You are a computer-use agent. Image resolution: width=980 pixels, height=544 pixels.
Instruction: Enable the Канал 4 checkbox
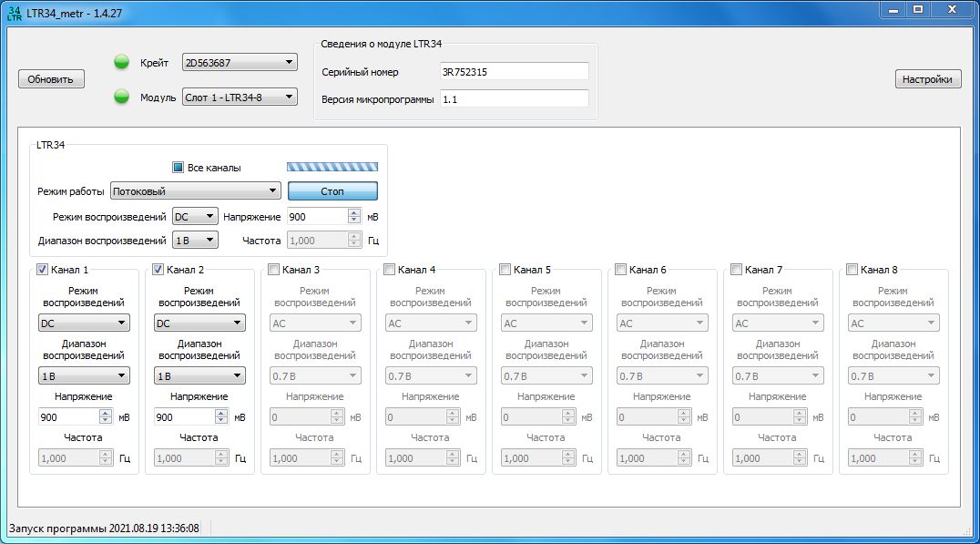tap(389, 270)
